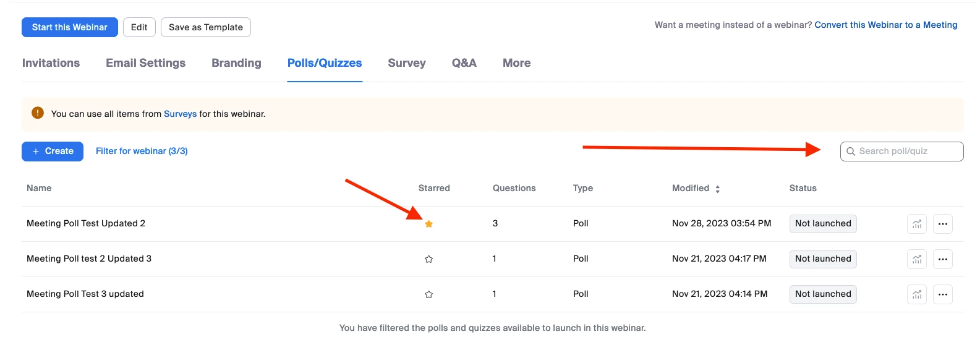Open report icon for Meeting Poll test 2 Updated 3
The image size is (980, 355).
(x=917, y=259)
